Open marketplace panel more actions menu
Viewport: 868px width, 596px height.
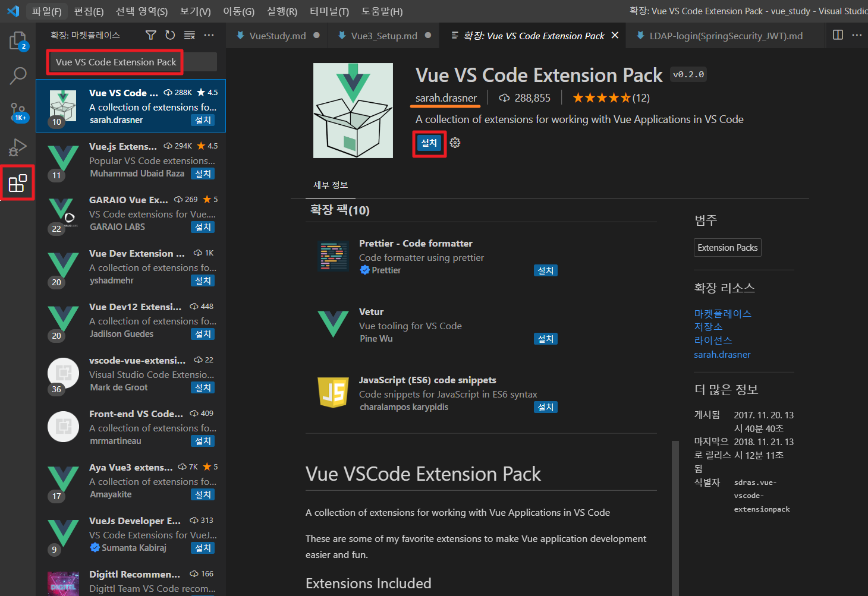pos(209,36)
